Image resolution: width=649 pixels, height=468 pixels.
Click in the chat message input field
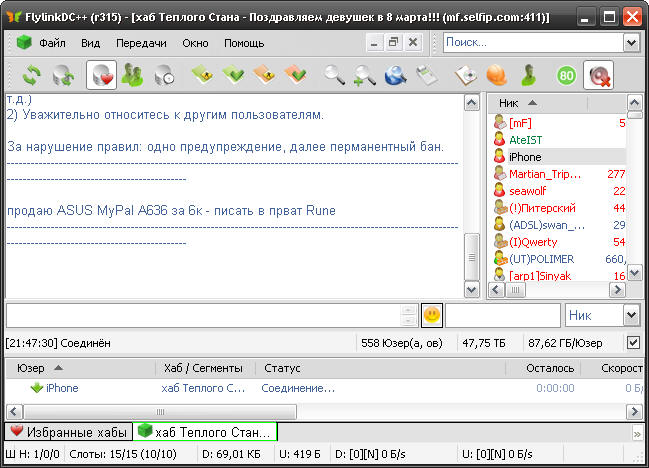tap(203, 315)
